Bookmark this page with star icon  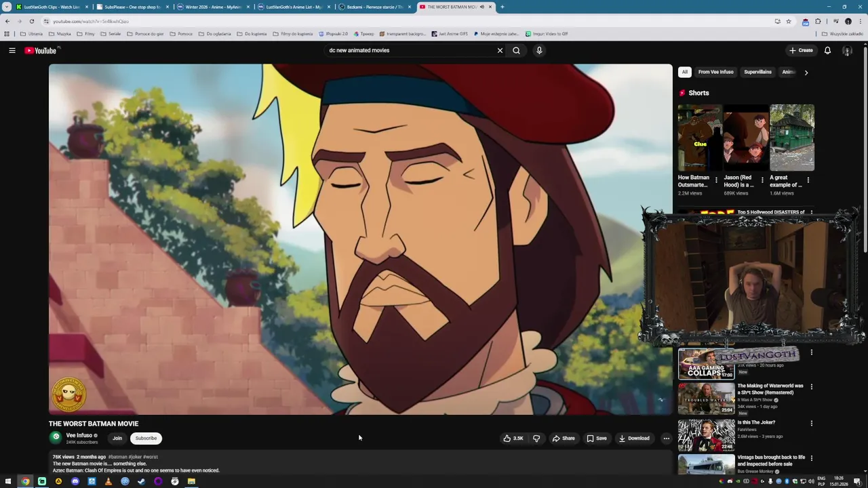pyautogui.click(x=789, y=21)
